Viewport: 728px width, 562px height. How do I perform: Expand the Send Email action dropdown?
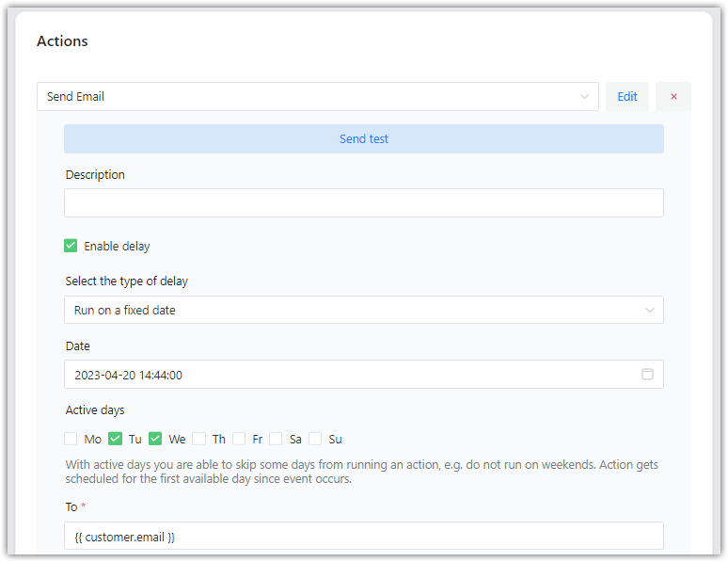[318, 97]
